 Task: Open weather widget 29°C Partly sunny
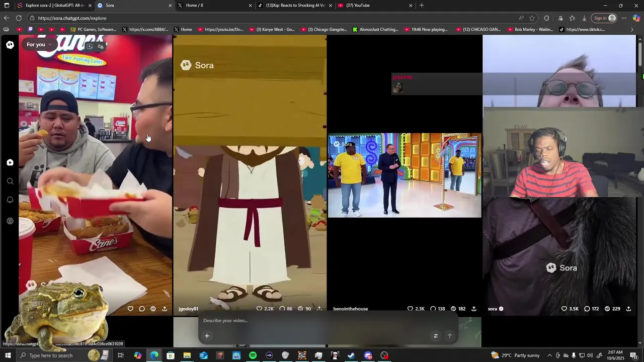click(x=515, y=355)
